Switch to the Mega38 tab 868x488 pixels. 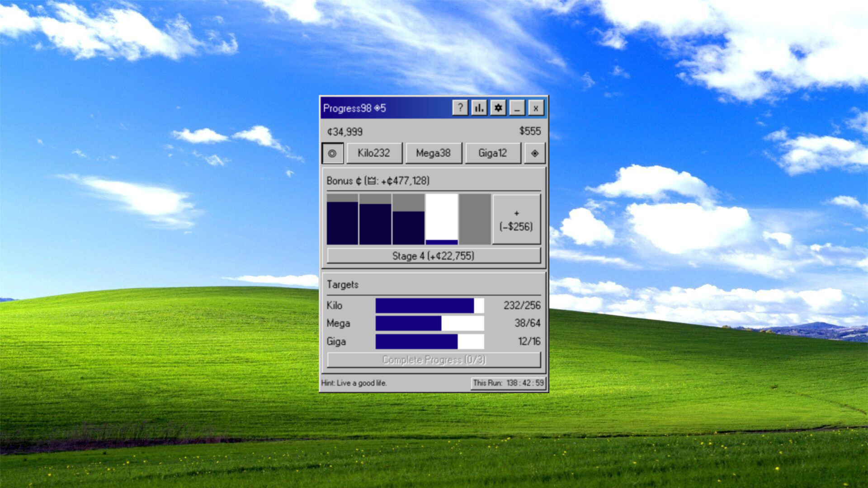pyautogui.click(x=434, y=153)
